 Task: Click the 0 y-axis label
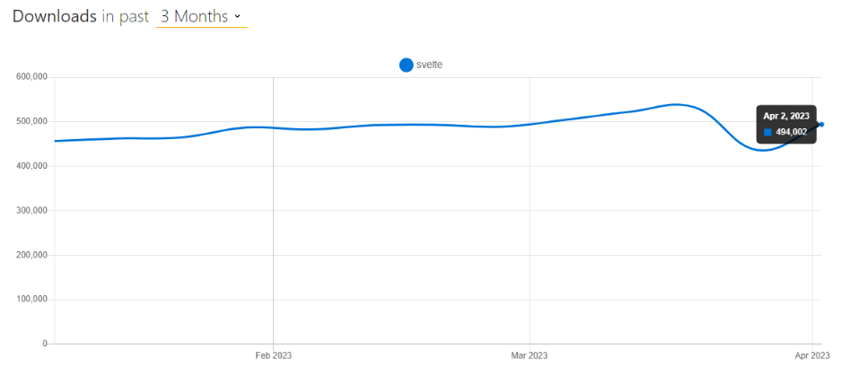click(x=44, y=344)
